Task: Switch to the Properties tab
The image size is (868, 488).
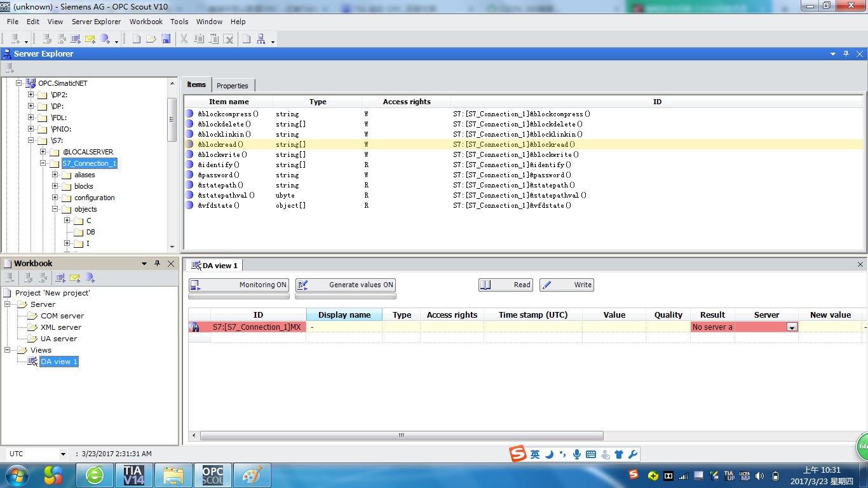Action: (233, 86)
